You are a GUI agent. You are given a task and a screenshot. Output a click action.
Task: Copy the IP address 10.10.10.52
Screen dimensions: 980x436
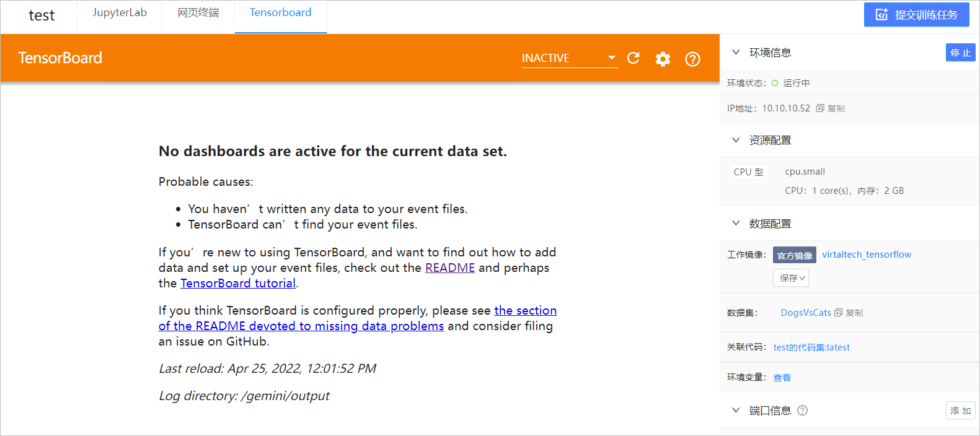pyautogui.click(x=831, y=108)
